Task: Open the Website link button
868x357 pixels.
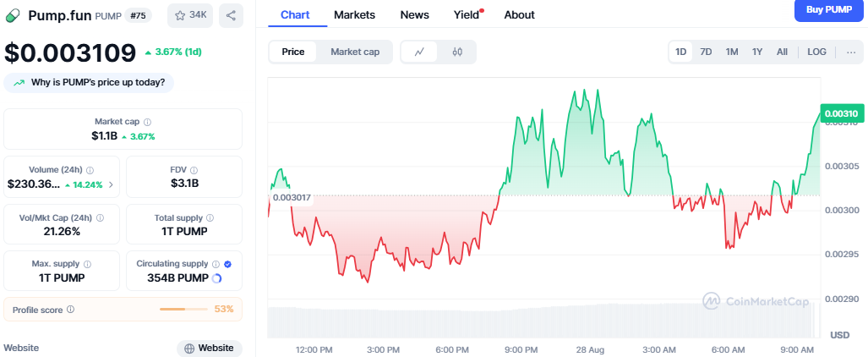Action: [210, 349]
